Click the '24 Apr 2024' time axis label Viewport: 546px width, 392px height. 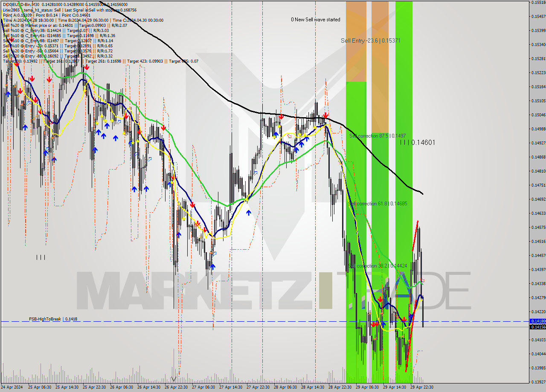pos(11,387)
